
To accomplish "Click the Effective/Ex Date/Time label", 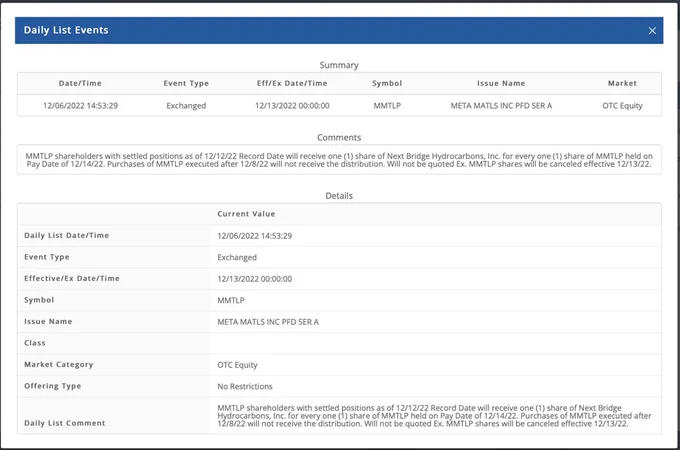I will pos(72,278).
